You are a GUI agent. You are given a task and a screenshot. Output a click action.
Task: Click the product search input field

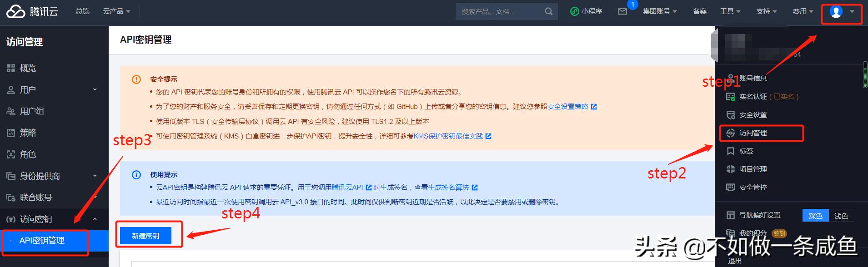500,11
